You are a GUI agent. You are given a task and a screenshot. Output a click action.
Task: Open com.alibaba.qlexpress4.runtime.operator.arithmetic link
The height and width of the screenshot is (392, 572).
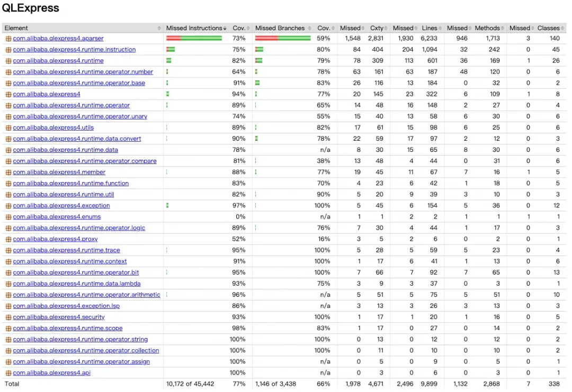[86, 295]
